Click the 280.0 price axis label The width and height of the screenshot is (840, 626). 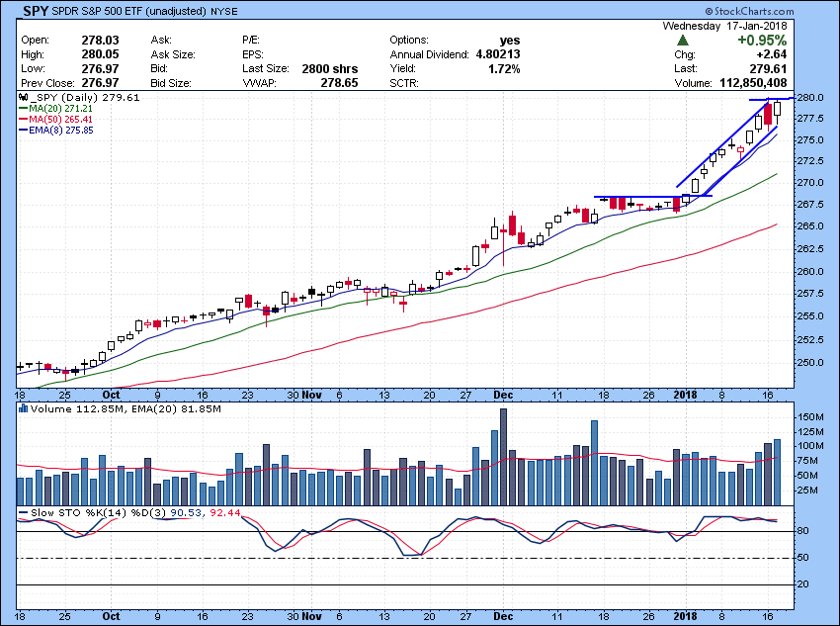click(812, 98)
